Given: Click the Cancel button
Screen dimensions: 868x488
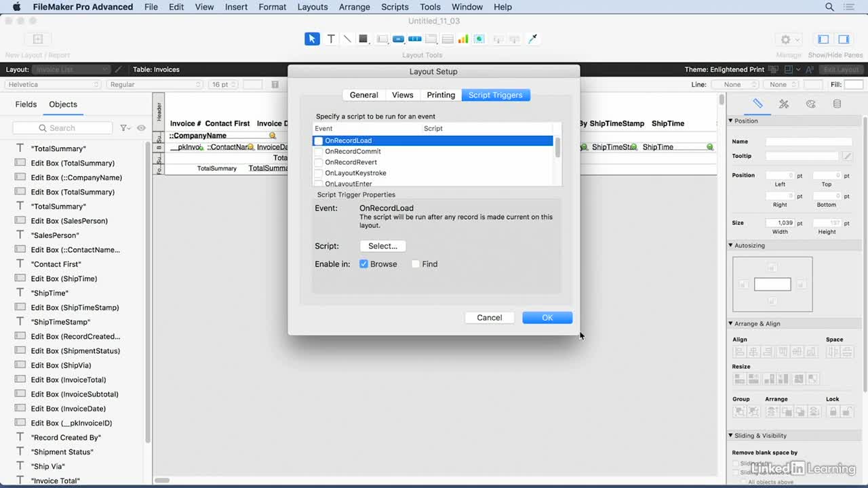Looking at the screenshot, I should click(489, 317).
